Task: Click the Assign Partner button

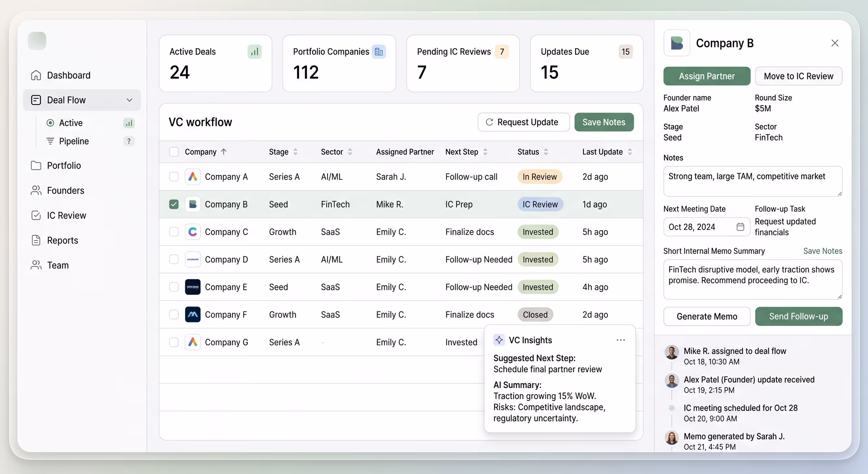Action: click(x=707, y=76)
